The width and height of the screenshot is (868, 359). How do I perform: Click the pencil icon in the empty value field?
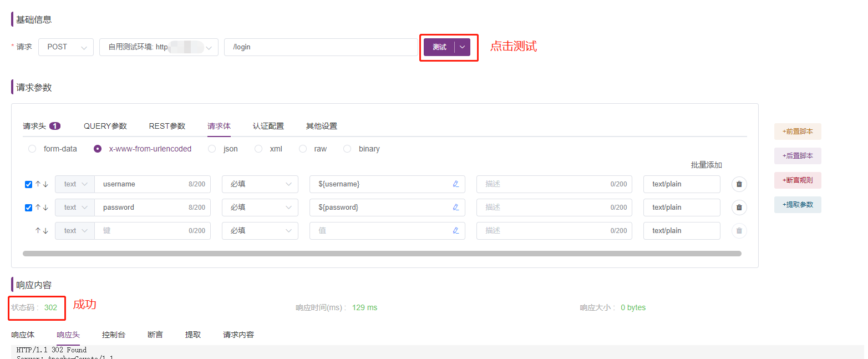pyautogui.click(x=456, y=230)
